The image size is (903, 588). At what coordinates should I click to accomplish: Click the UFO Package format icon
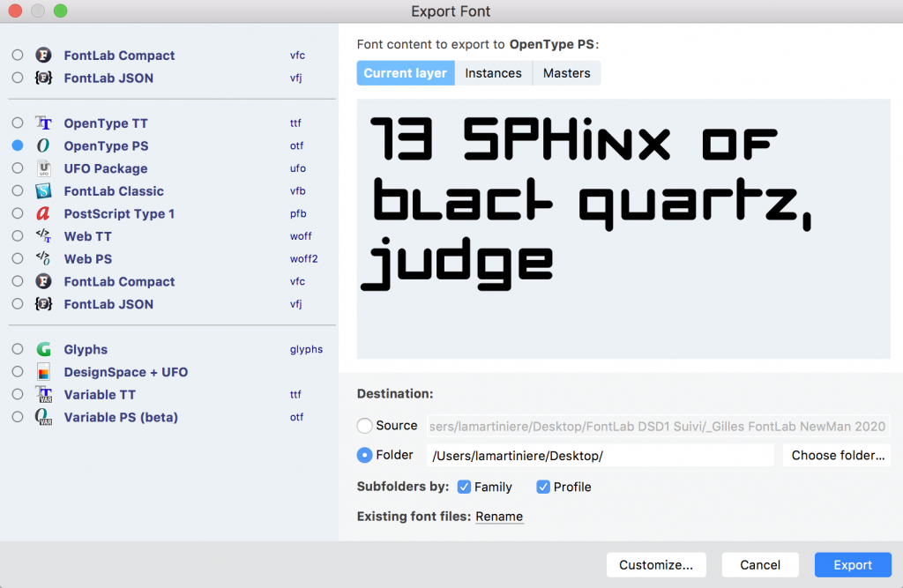point(43,168)
